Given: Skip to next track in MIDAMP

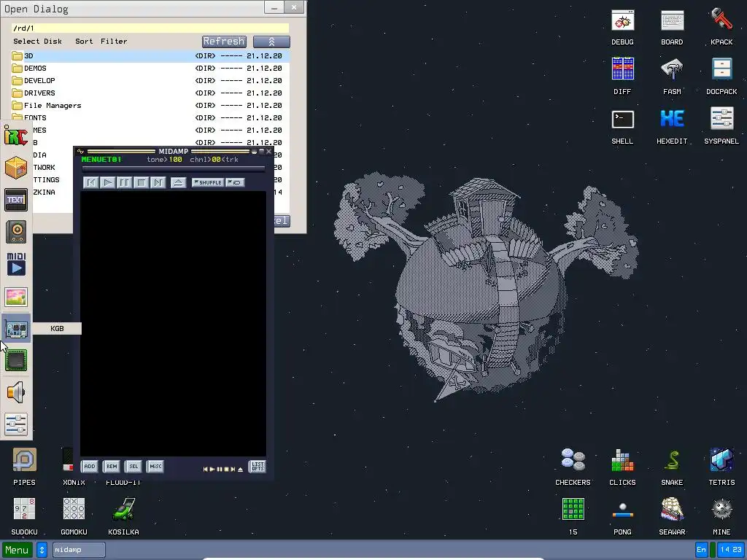Looking at the screenshot, I should coord(158,182).
